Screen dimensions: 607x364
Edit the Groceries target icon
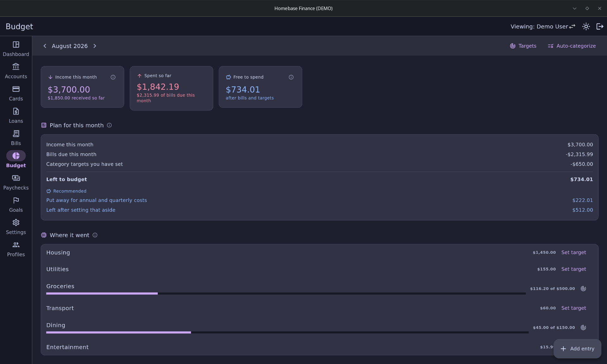click(583, 288)
